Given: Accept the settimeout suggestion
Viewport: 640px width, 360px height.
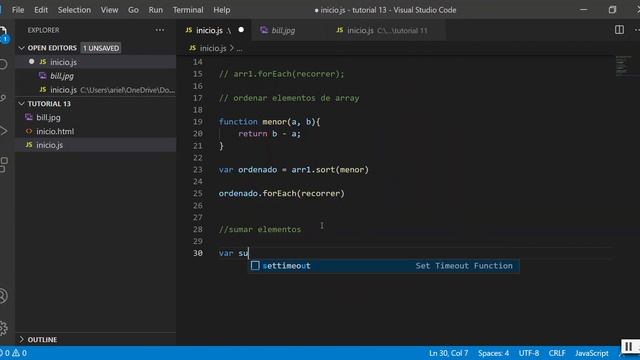Looking at the screenshot, I should [384, 266].
